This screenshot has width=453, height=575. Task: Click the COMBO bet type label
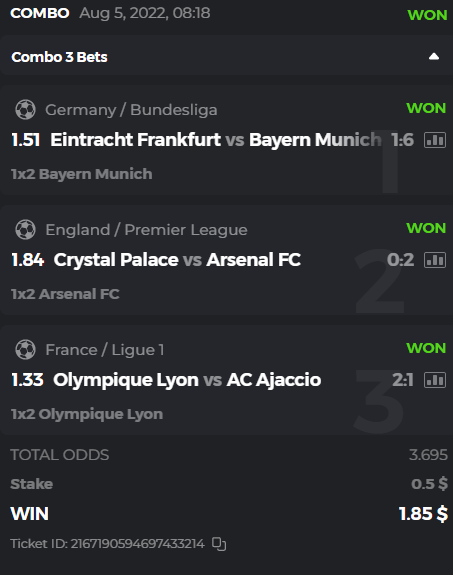pos(40,13)
